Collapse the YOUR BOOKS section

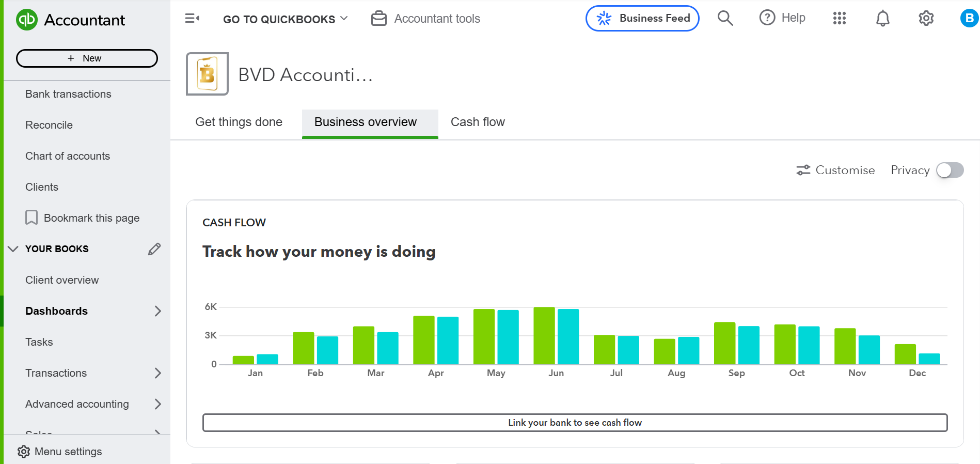(x=13, y=249)
